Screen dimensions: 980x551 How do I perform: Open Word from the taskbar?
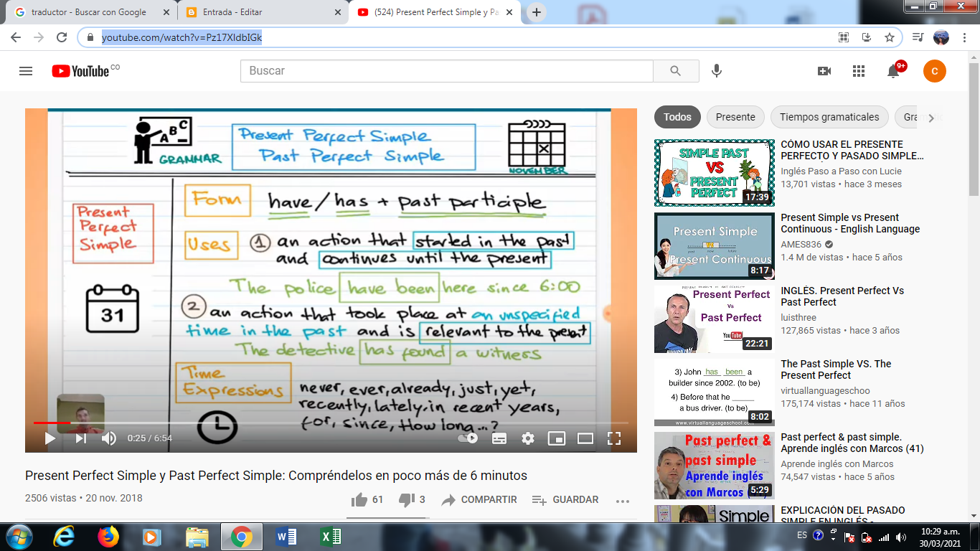tap(286, 537)
